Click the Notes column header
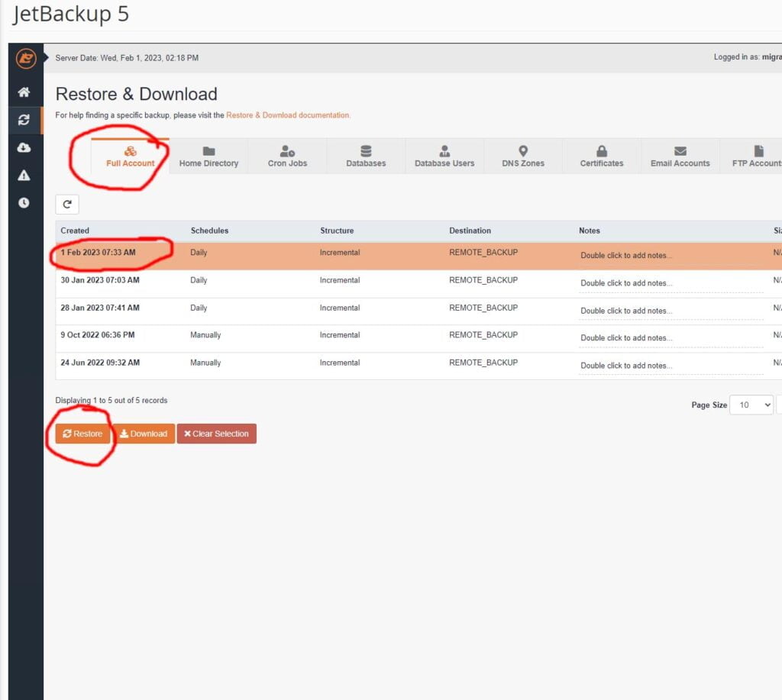The width and height of the screenshot is (782, 700). tap(590, 231)
